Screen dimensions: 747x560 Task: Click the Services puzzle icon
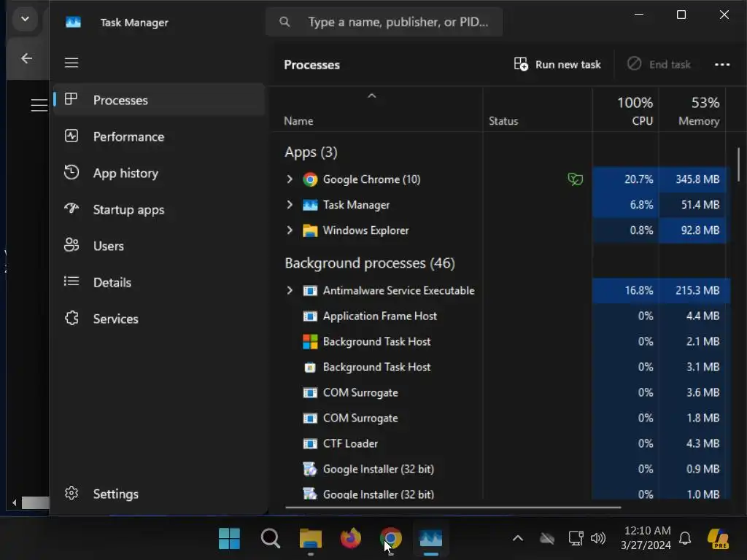tap(71, 318)
